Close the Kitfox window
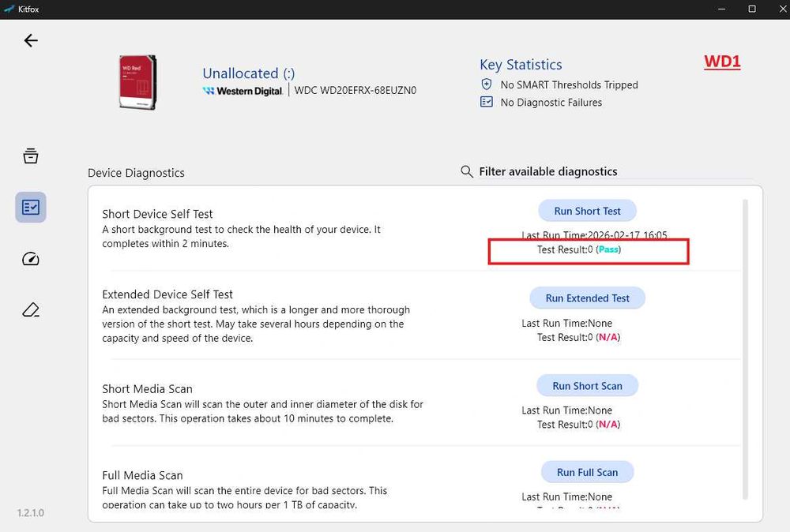790x532 pixels. 784,9
